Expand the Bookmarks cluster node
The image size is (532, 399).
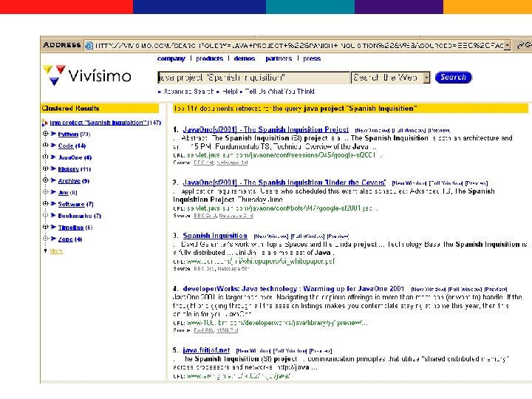(46, 215)
